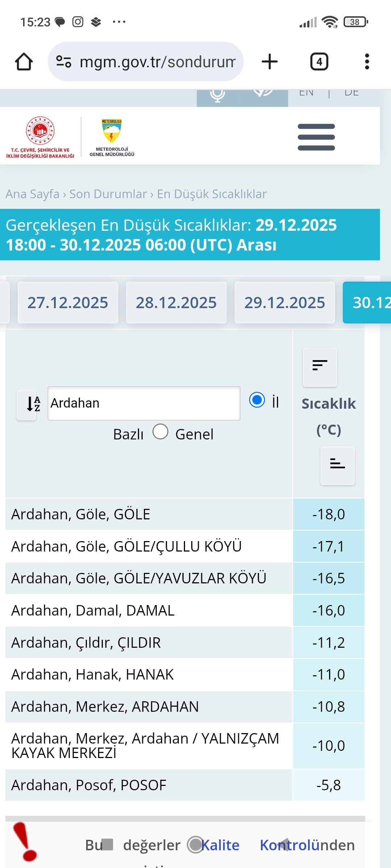Open the tab switcher showing 4

click(319, 61)
